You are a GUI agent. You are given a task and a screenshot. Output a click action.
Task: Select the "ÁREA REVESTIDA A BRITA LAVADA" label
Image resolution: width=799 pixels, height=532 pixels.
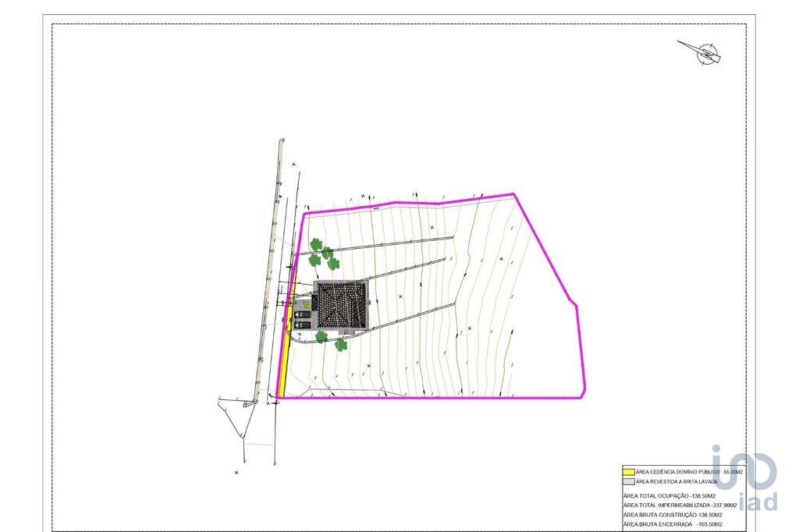(x=676, y=481)
